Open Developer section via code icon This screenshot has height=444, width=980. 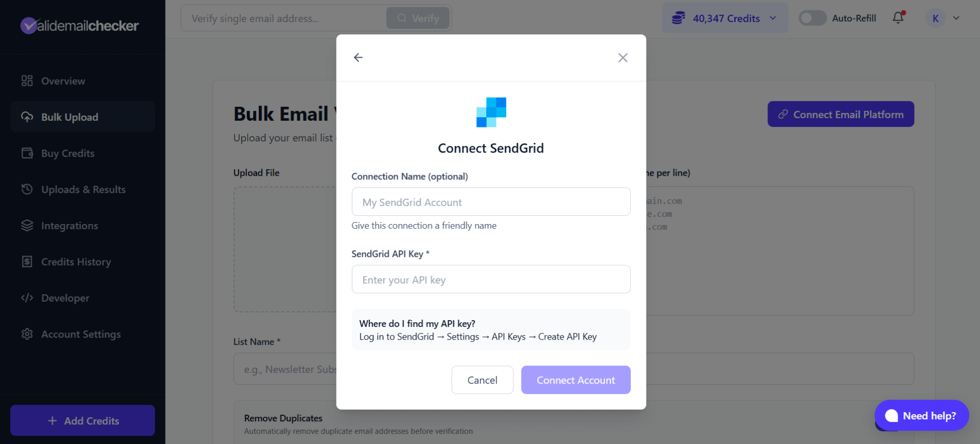click(x=27, y=298)
